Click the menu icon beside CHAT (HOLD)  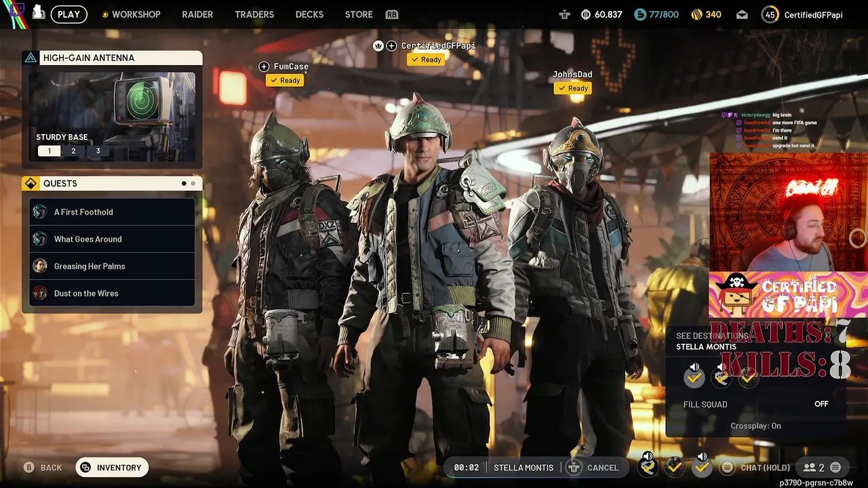tap(727, 468)
